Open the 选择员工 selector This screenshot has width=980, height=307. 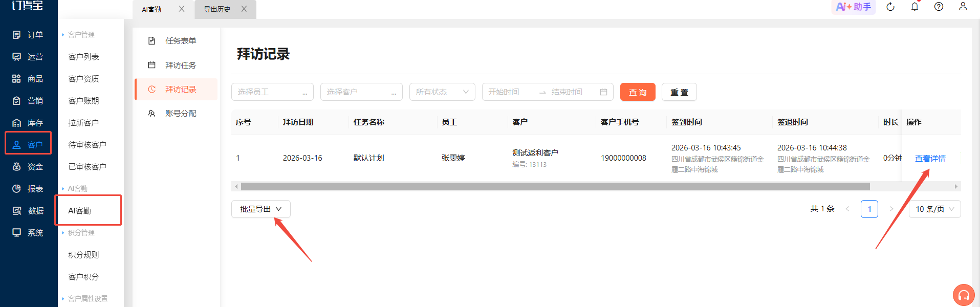pyautogui.click(x=272, y=92)
